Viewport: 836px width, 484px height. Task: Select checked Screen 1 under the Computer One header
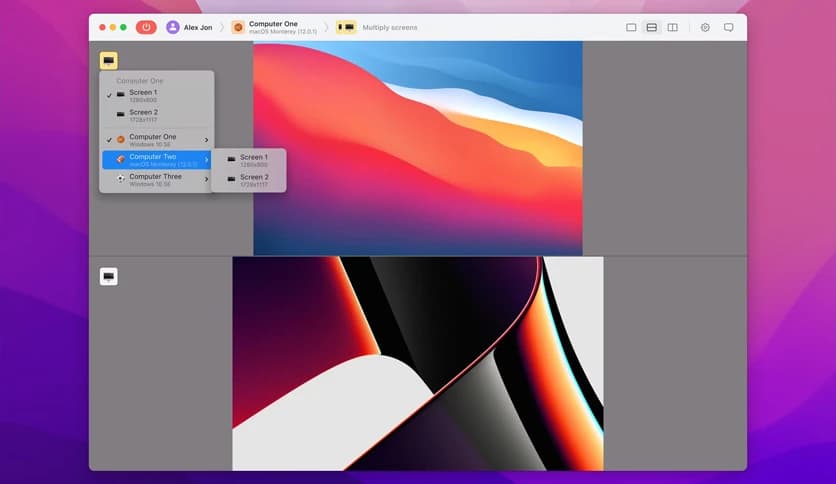point(143,95)
